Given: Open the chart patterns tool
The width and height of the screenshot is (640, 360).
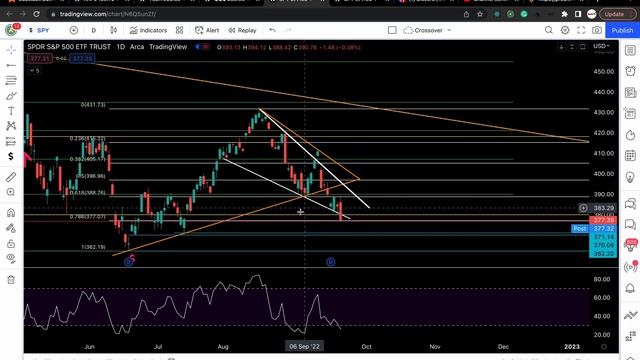Looking at the screenshot, I should [x=11, y=126].
